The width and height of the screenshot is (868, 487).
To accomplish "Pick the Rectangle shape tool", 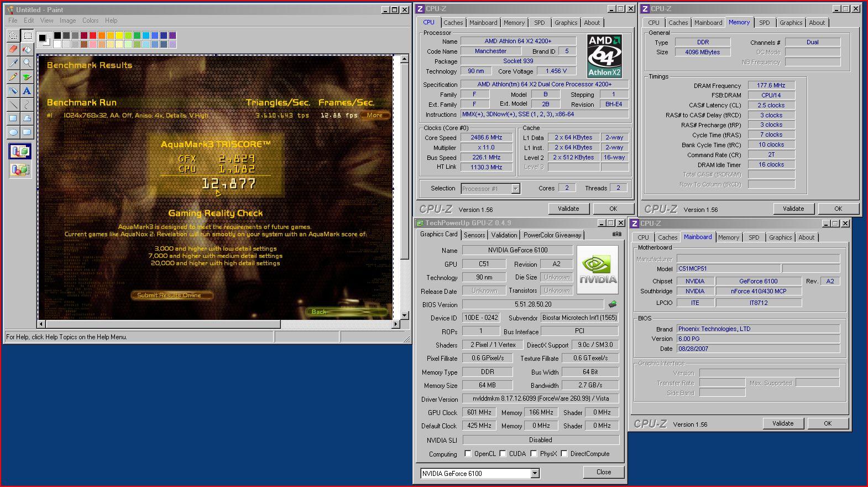I will point(13,119).
